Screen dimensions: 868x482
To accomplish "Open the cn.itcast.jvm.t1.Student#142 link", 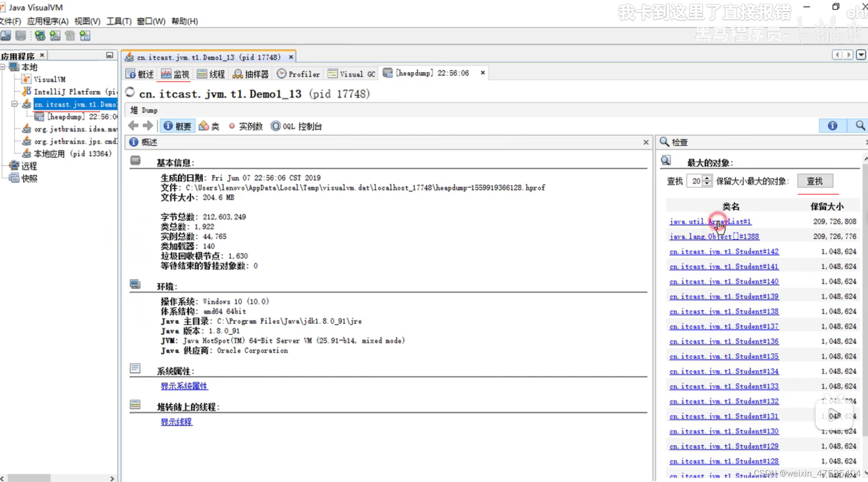I will pos(724,251).
